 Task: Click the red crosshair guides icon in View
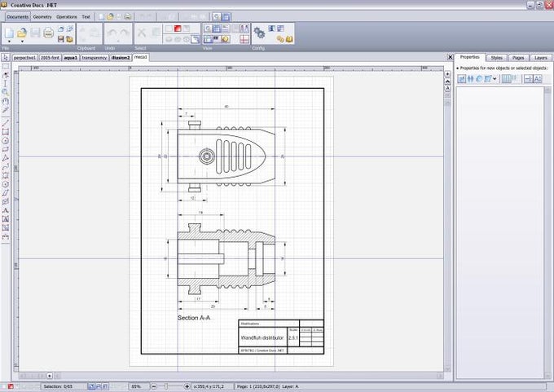(244, 39)
